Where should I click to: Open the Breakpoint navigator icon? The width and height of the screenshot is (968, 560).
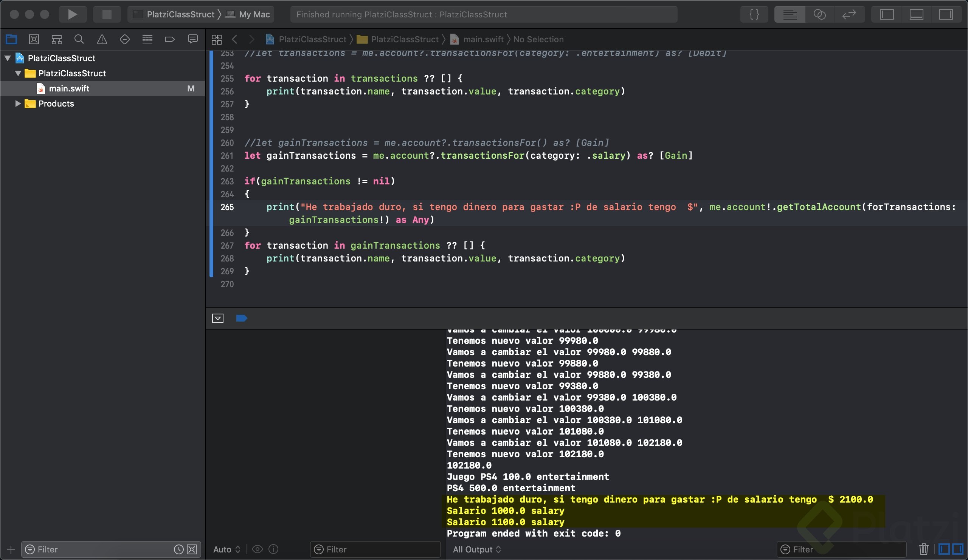(170, 39)
